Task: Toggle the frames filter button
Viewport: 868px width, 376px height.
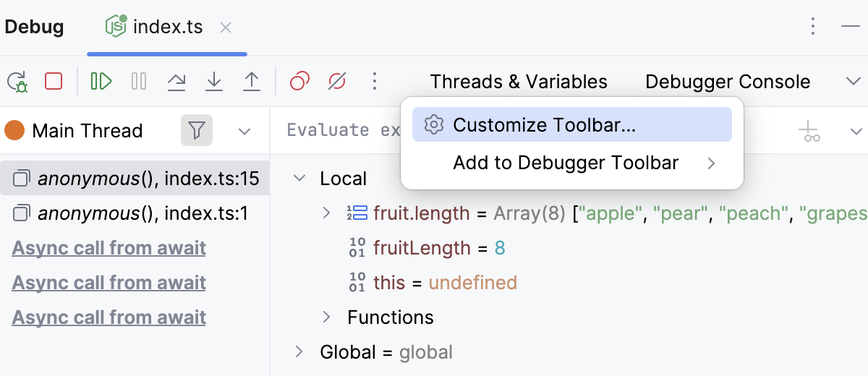Action: [196, 131]
